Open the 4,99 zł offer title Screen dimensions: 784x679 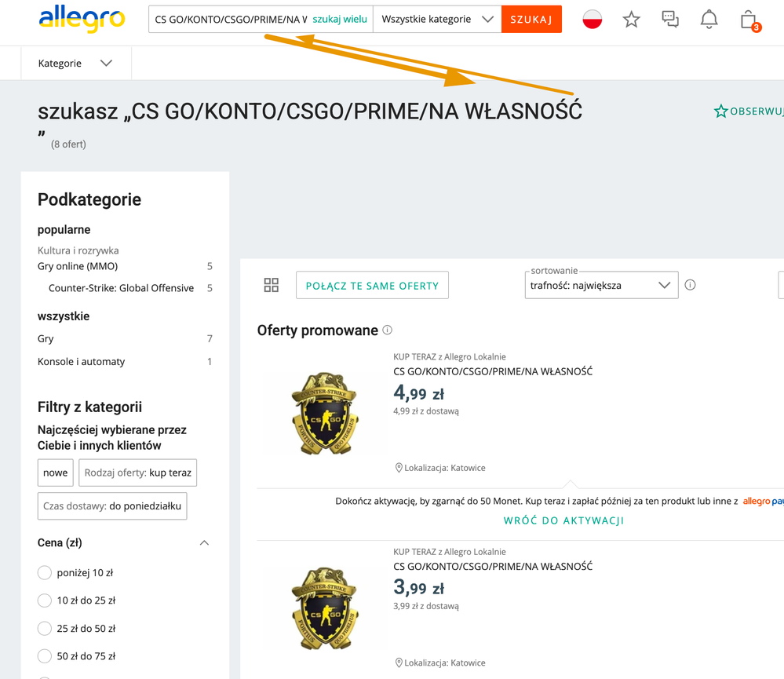coord(493,371)
